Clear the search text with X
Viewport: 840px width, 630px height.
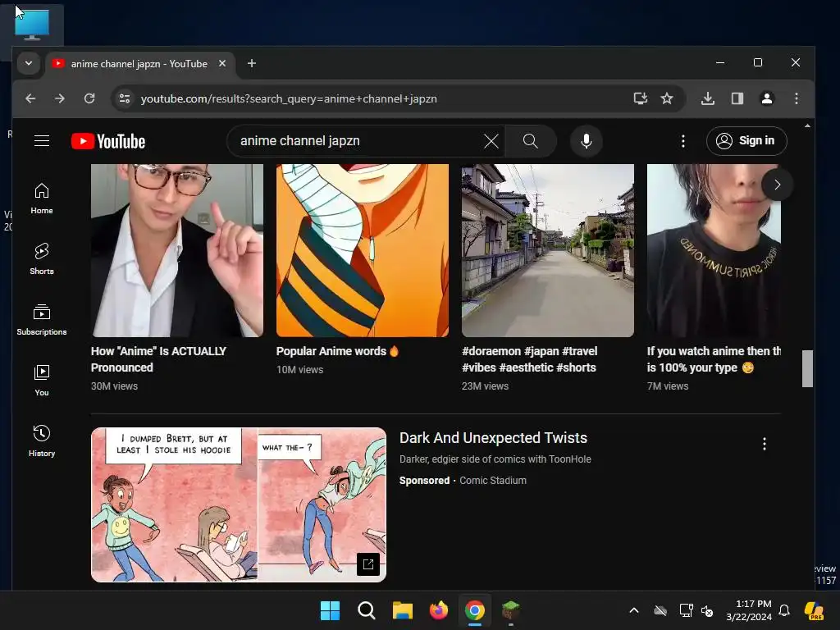pyautogui.click(x=491, y=141)
